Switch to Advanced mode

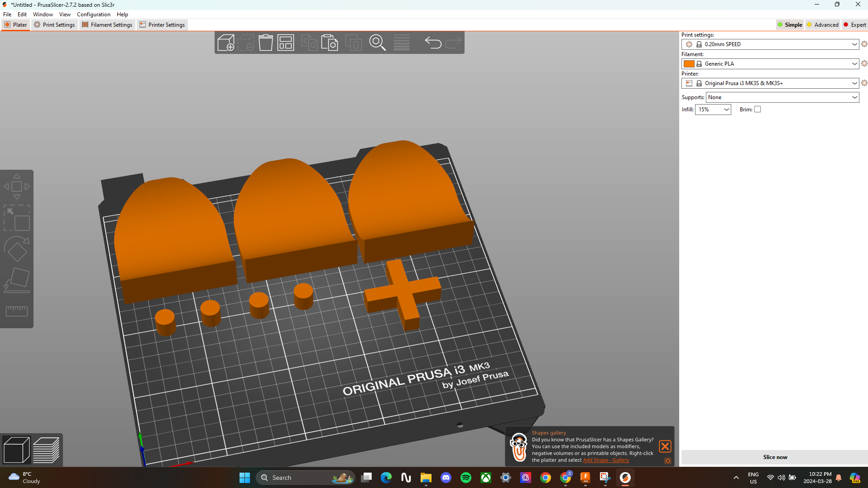(822, 25)
